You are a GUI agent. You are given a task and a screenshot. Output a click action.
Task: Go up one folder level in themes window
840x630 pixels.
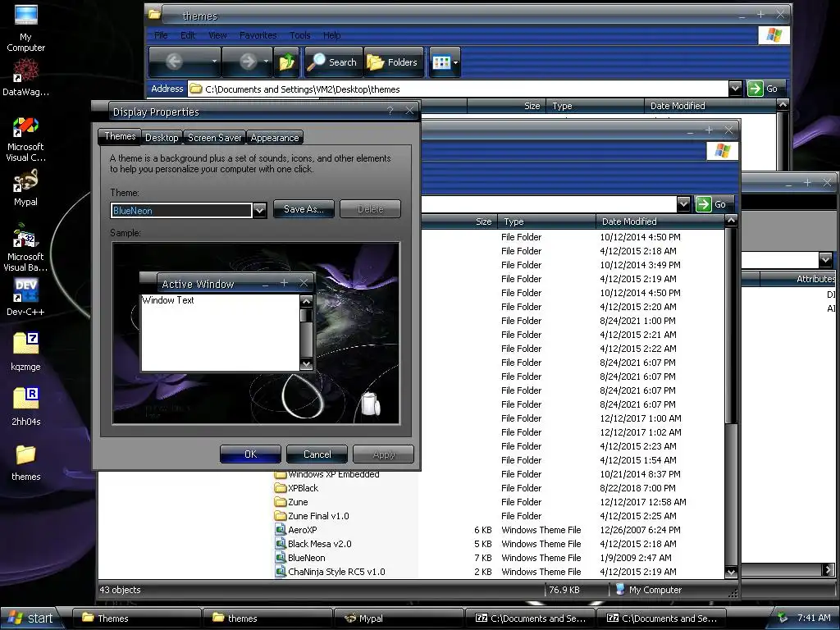point(287,62)
